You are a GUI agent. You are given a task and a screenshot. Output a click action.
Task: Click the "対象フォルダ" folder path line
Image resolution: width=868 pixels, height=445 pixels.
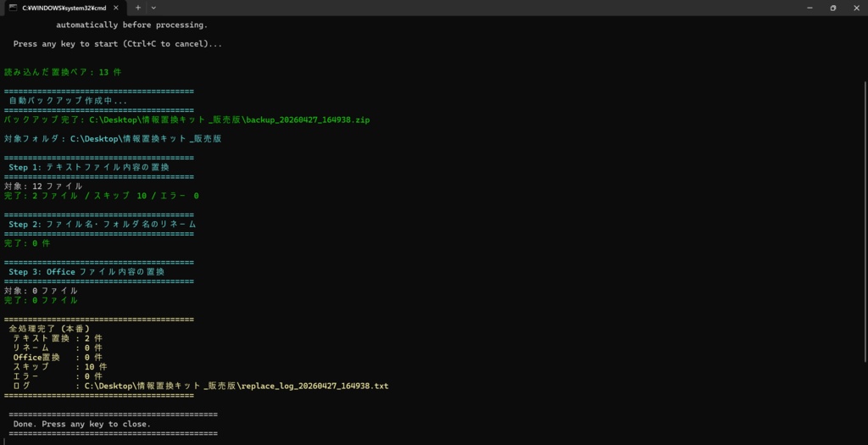(x=112, y=138)
